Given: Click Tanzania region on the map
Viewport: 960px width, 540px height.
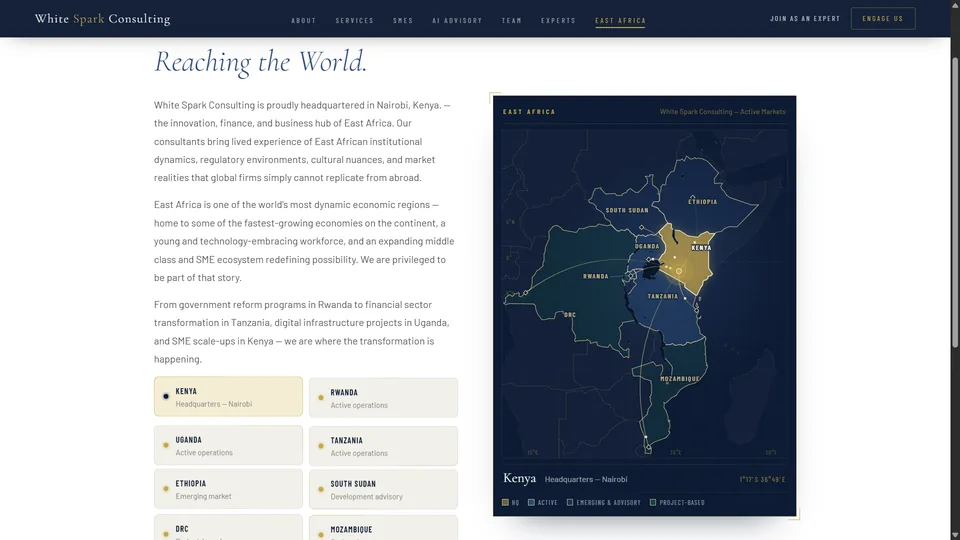Looking at the screenshot, I should (667, 312).
